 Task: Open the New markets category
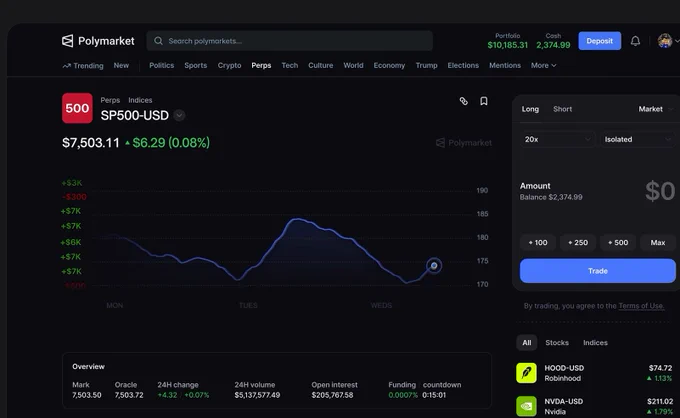click(121, 65)
